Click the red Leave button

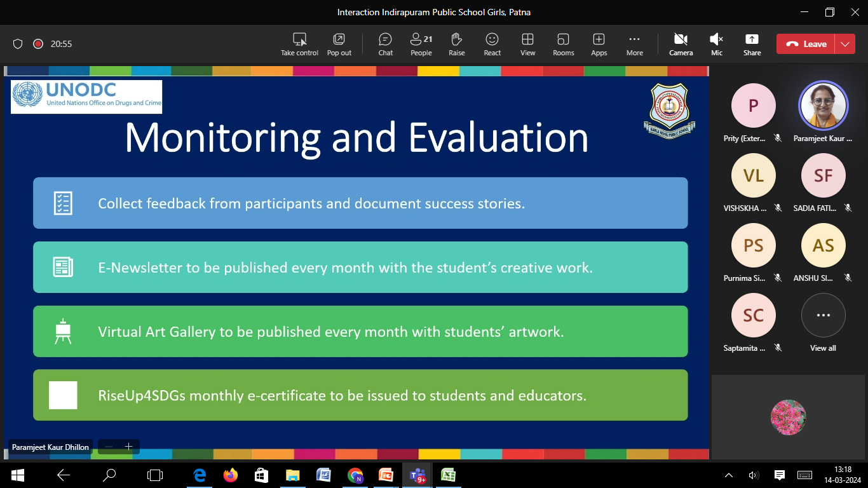tap(806, 44)
